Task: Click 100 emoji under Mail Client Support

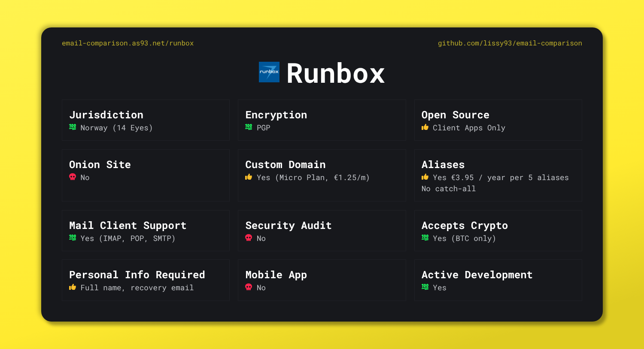Action: click(x=73, y=238)
